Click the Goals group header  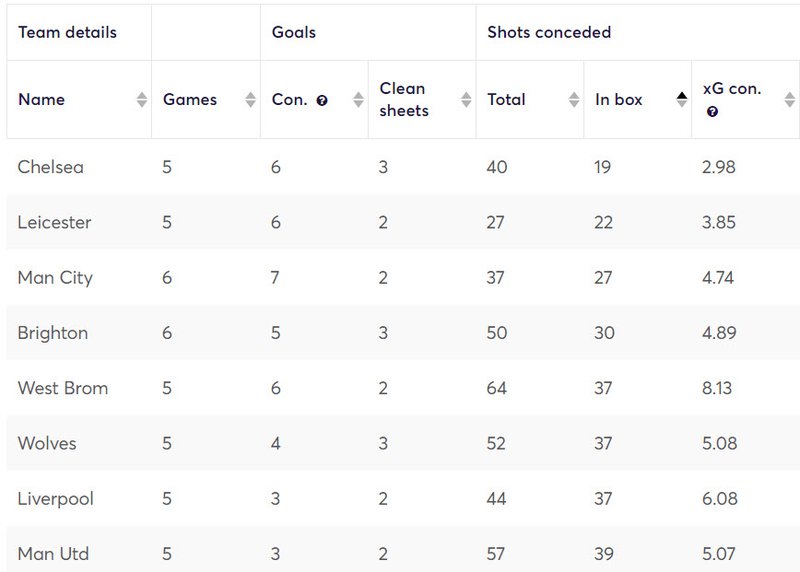tap(294, 32)
